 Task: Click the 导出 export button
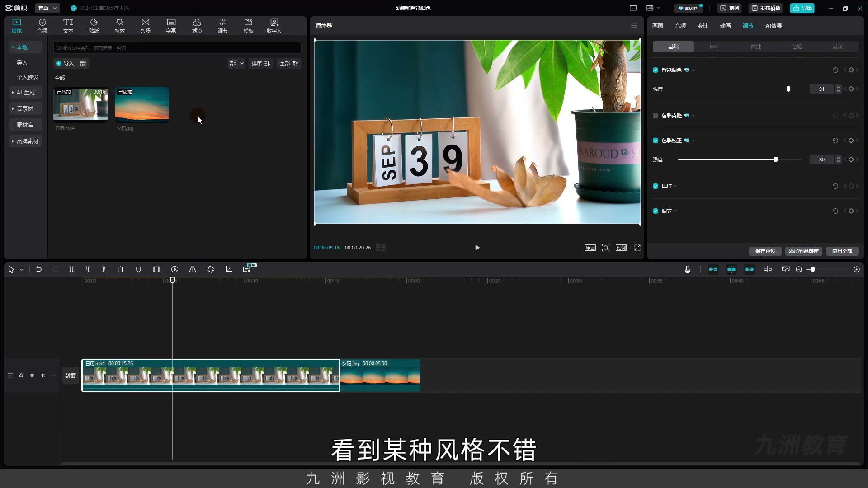pyautogui.click(x=802, y=8)
